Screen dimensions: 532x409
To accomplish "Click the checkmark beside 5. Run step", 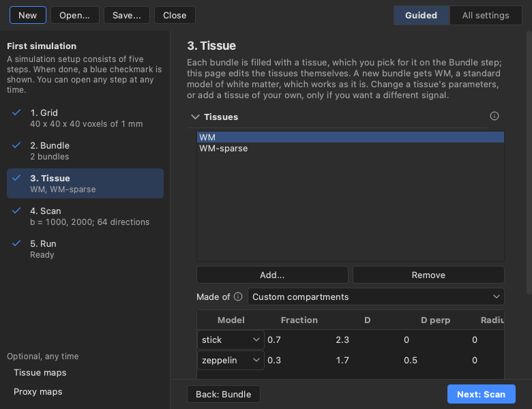I will pyautogui.click(x=16, y=243).
